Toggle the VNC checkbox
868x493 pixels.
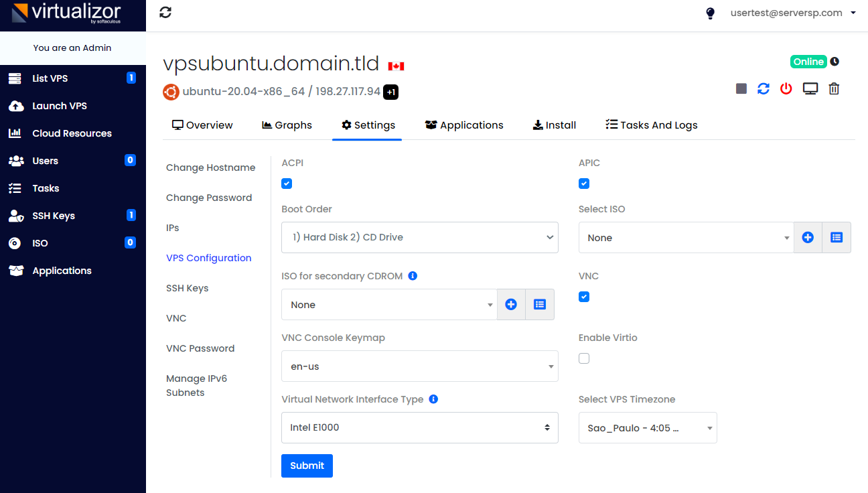pyautogui.click(x=584, y=297)
